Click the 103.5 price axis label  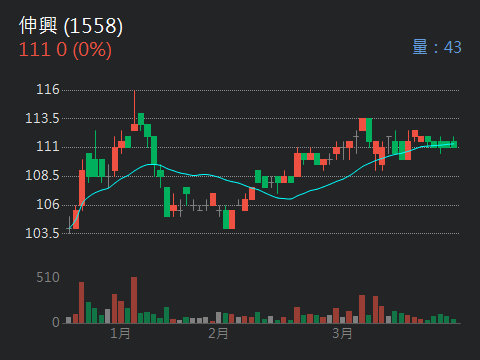pos(42,233)
